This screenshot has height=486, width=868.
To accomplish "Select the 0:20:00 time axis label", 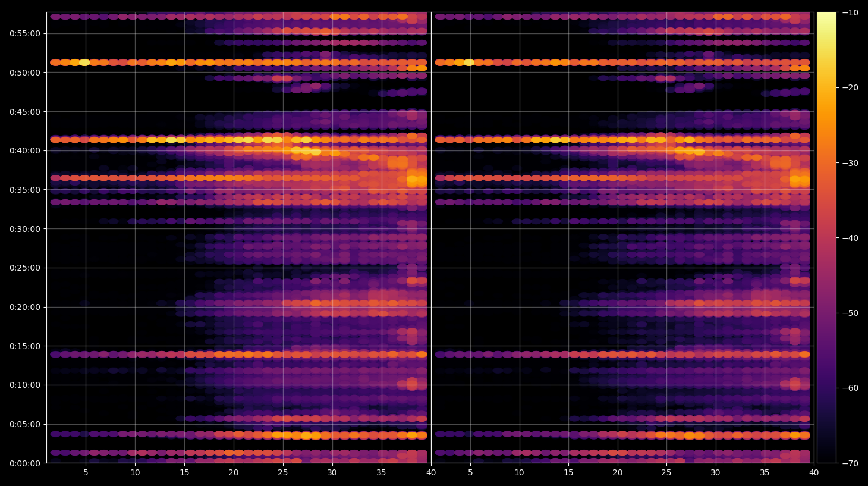I will [x=25, y=307].
